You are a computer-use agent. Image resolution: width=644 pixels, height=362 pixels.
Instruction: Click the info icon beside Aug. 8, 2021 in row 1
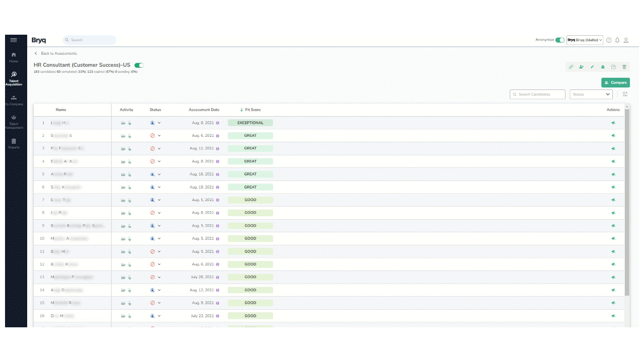click(217, 123)
